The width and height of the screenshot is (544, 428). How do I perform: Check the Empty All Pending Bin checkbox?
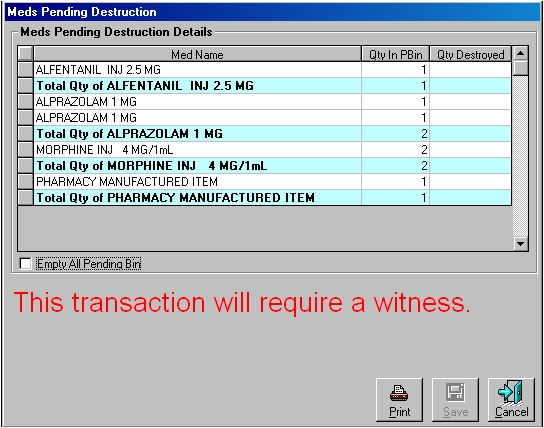point(25,264)
